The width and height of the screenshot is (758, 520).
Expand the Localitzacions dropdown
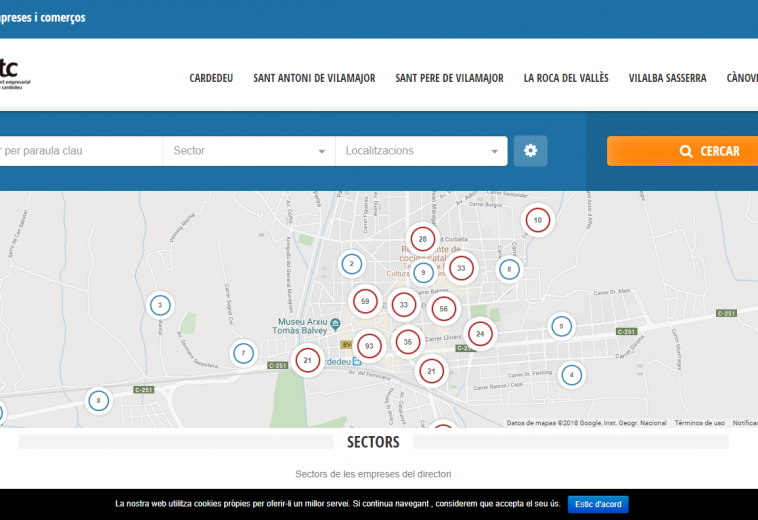click(x=422, y=151)
